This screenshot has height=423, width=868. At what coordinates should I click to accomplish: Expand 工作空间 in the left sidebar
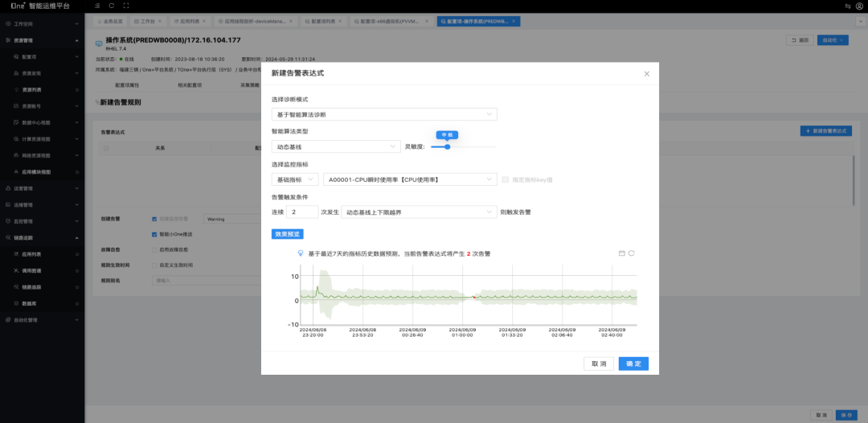[x=42, y=24]
